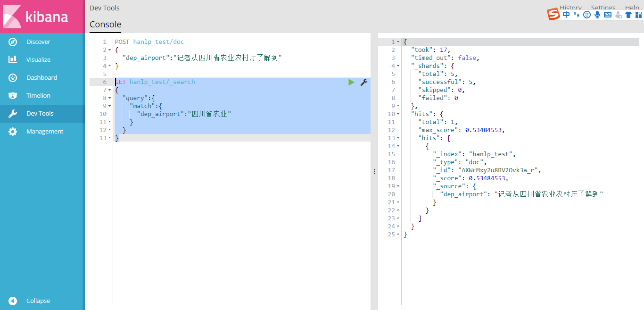Open the Visualize section in Kibana sidebar

point(38,59)
